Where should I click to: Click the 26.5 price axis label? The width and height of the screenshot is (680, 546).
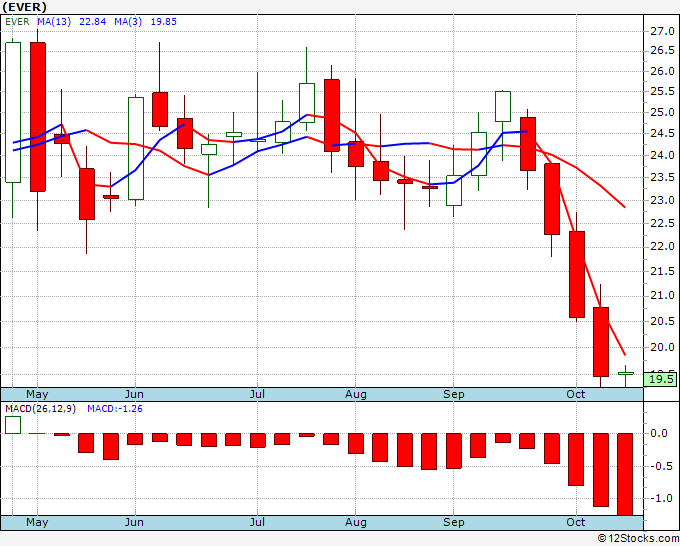pos(662,51)
